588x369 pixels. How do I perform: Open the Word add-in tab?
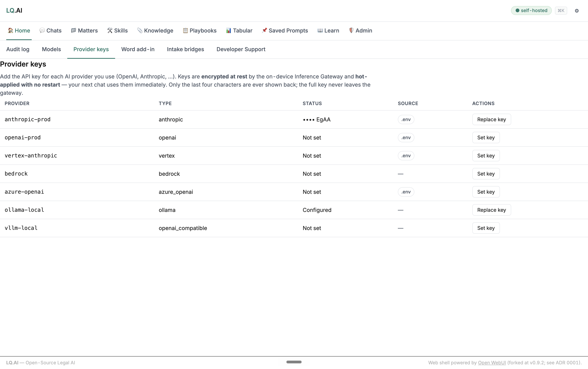[138, 49]
